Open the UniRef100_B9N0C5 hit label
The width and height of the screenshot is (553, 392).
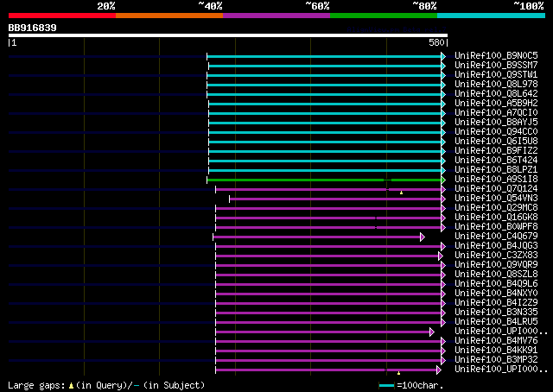[496, 56]
